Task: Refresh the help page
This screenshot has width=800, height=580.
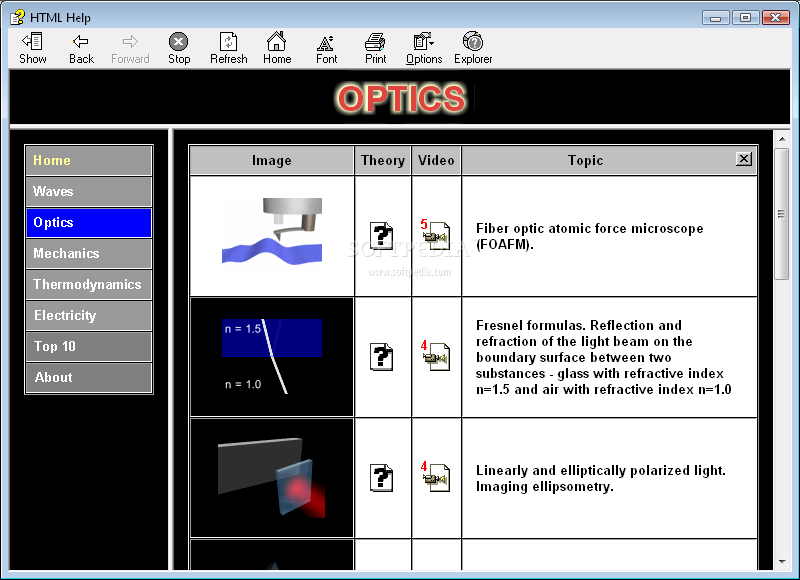Action: pyautogui.click(x=229, y=48)
